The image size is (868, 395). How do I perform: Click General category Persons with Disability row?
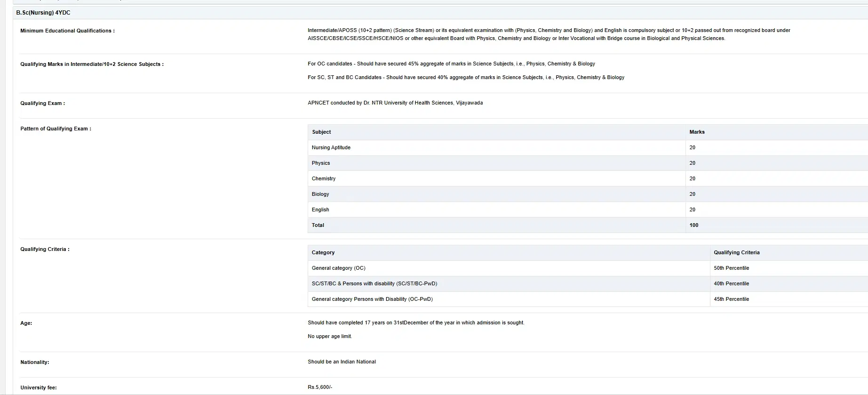click(x=372, y=299)
